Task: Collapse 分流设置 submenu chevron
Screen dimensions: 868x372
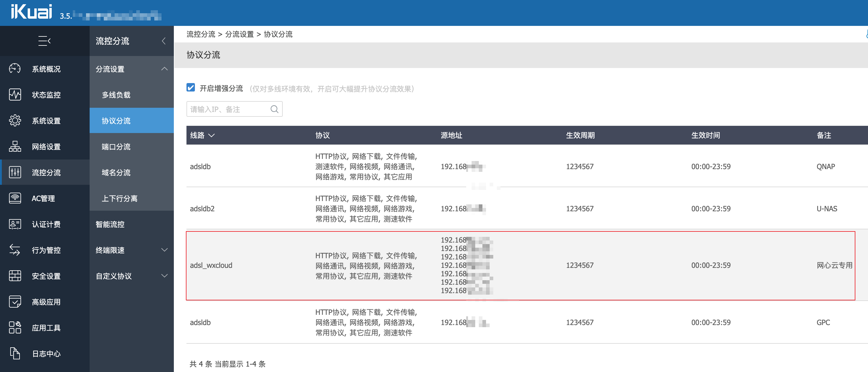Action: tap(164, 69)
